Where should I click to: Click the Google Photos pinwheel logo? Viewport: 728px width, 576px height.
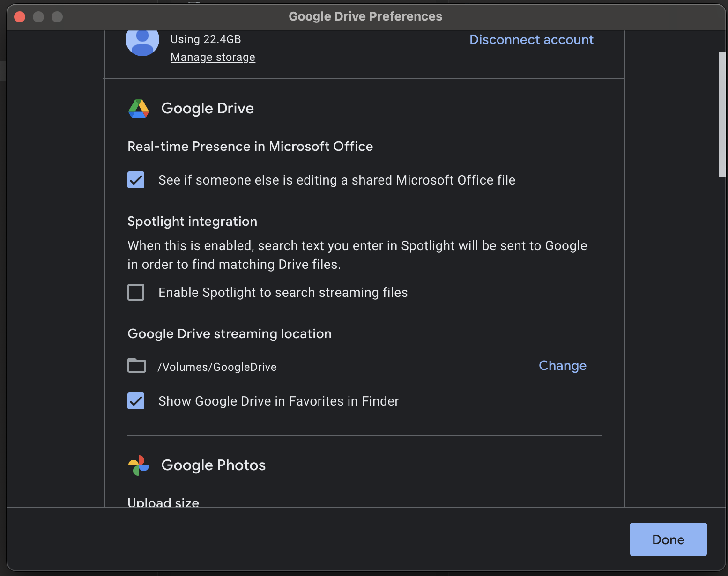[x=139, y=465]
